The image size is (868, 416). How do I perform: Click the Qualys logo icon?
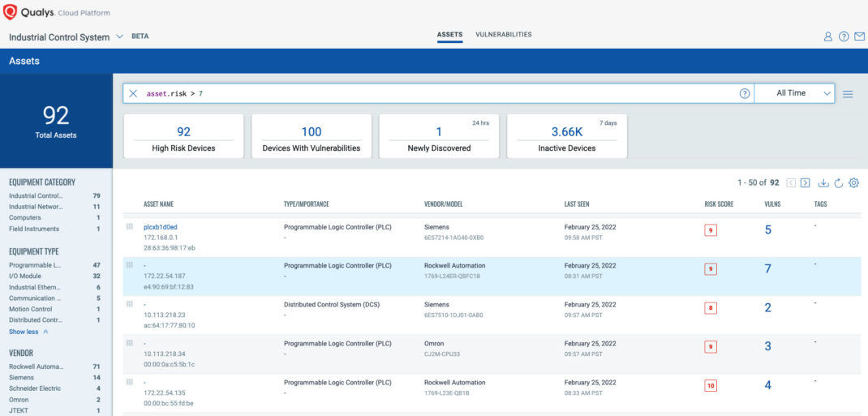pyautogui.click(x=10, y=11)
